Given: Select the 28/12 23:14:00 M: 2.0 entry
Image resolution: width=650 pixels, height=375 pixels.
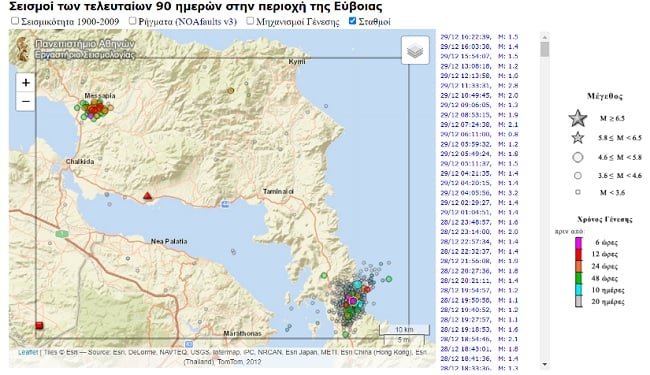Looking at the screenshot, I should click(x=479, y=232).
